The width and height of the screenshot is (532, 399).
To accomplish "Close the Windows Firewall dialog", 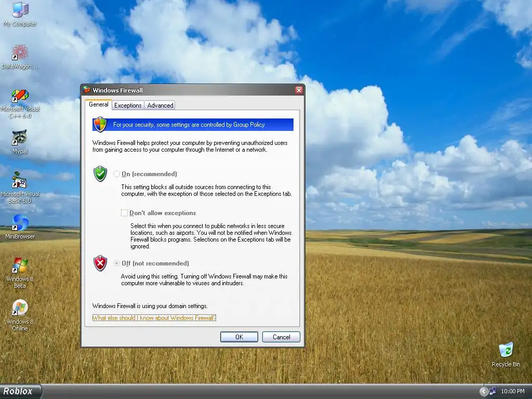I will (x=299, y=90).
